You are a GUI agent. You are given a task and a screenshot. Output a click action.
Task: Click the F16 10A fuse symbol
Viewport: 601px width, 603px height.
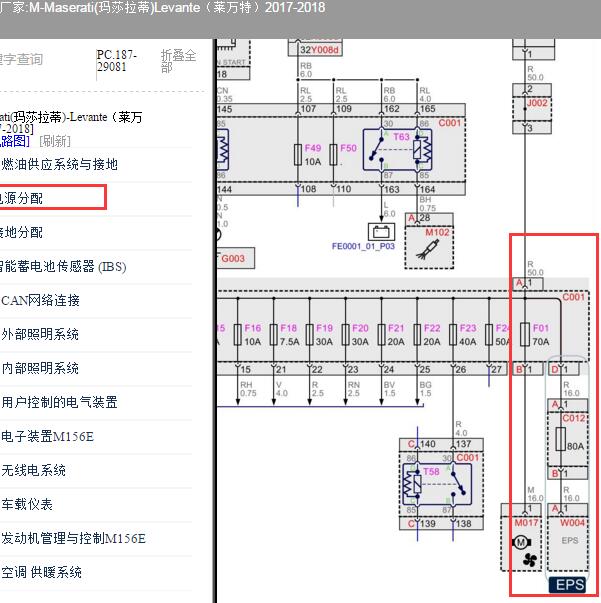[x=238, y=335]
